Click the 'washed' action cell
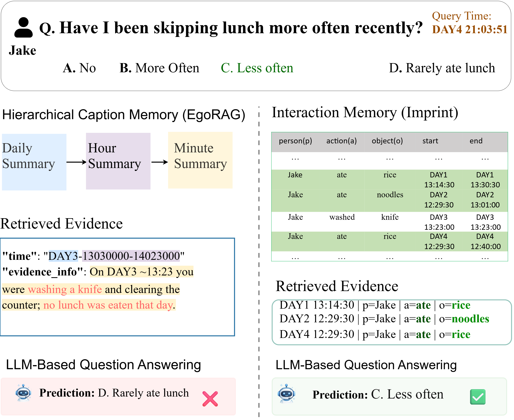The width and height of the screenshot is (514, 420). click(x=343, y=217)
